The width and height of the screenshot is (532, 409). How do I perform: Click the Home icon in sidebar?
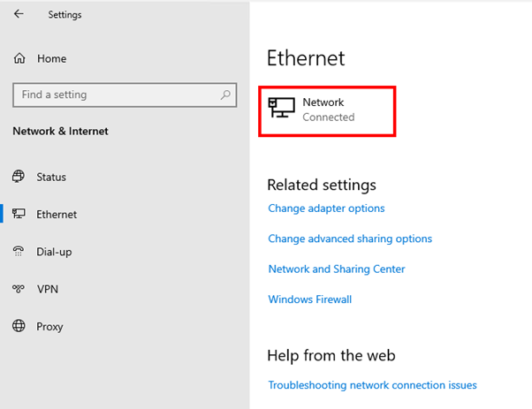point(19,58)
